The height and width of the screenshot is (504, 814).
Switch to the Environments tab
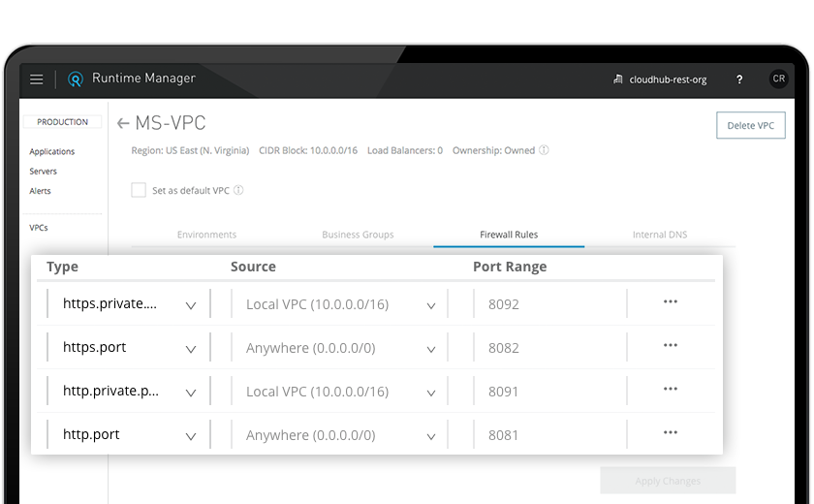pyautogui.click(x=206, y=235)
